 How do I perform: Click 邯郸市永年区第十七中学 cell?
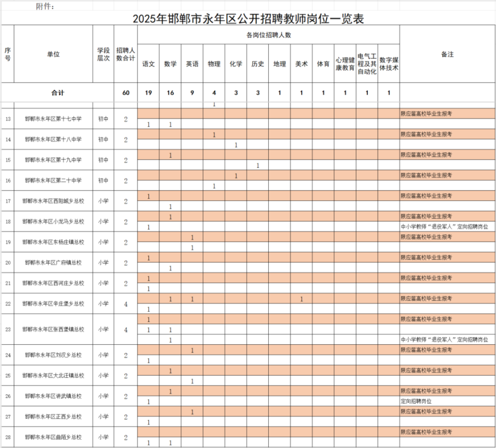(x=53, y=119)
